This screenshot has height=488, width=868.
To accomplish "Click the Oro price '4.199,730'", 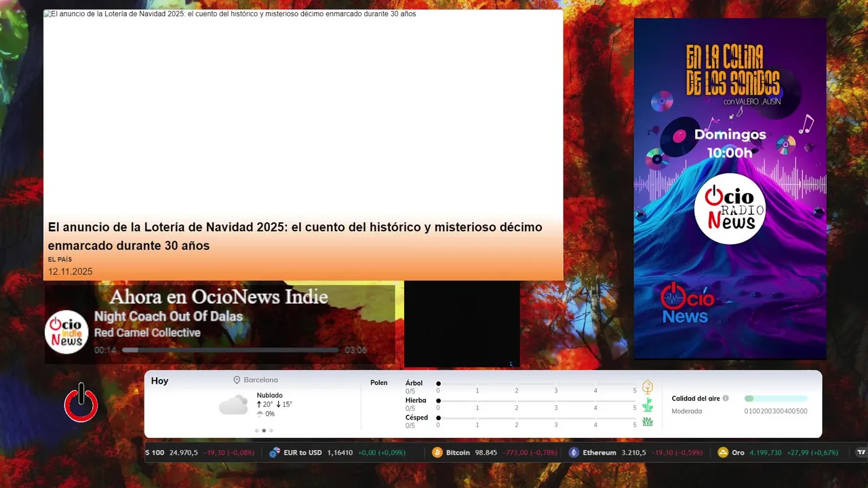I will [x=766, y=453].
